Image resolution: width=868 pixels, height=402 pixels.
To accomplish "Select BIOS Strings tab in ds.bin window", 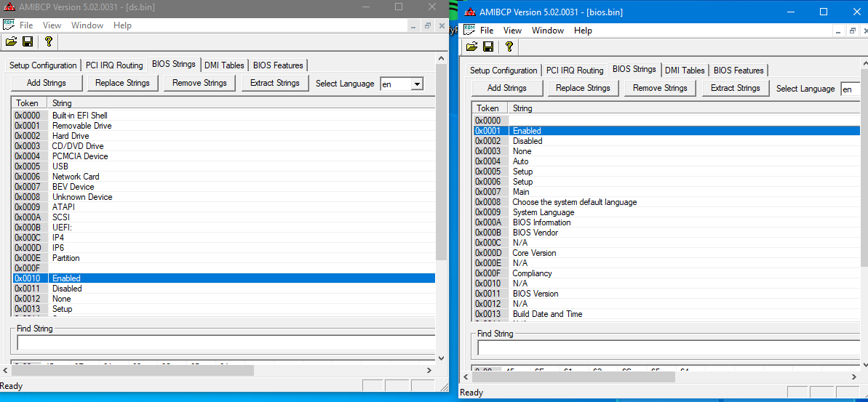I will click(173, 64).
